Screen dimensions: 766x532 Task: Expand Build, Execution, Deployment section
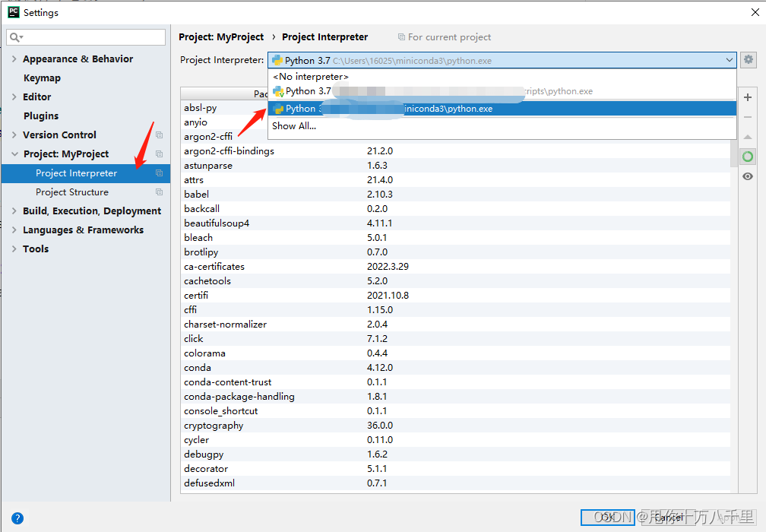(x=14, y=211)
